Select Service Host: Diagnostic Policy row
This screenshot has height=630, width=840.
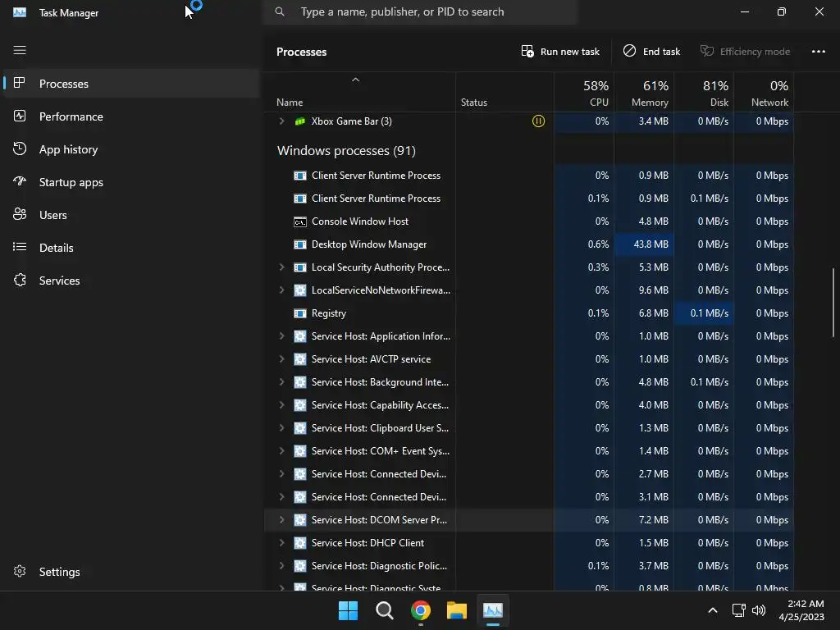[529, 566]
